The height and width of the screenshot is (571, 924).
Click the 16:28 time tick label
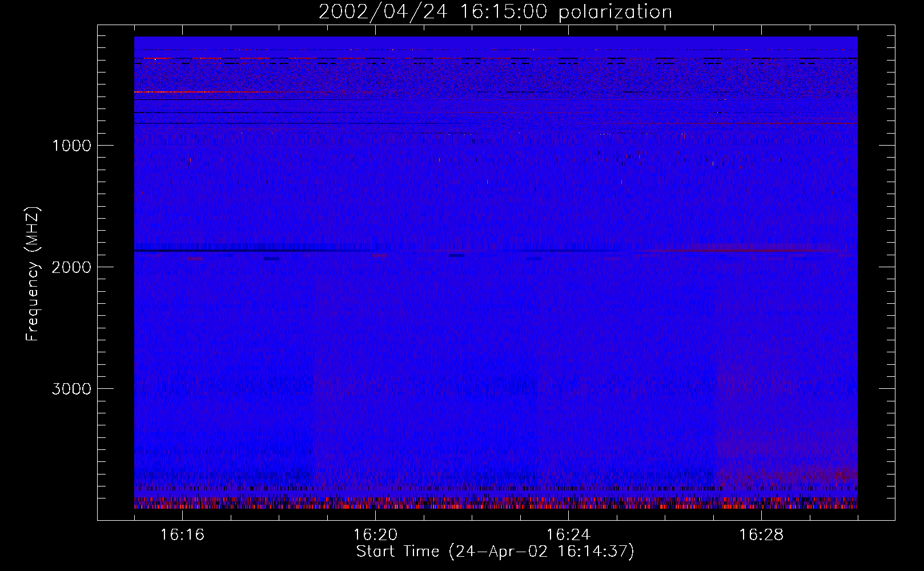761,534
